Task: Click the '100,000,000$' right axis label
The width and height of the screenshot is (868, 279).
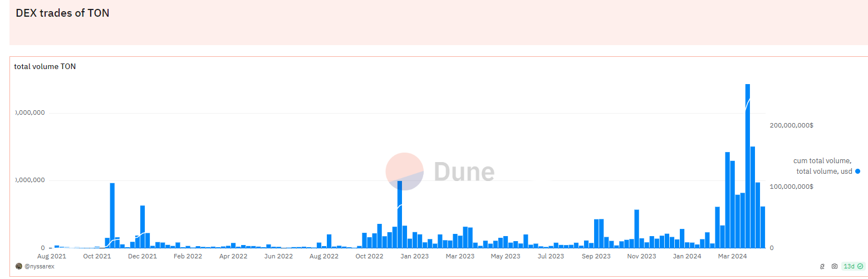Action: coord(791,187)
